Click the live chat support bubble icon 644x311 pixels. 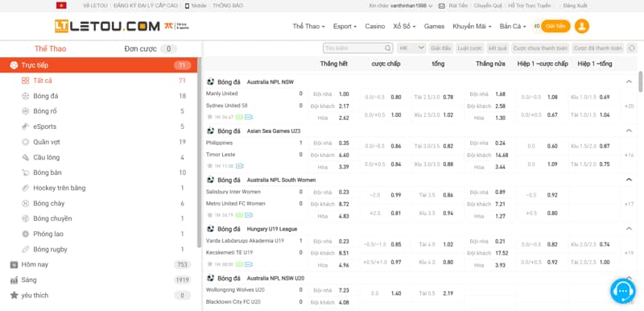622,291
